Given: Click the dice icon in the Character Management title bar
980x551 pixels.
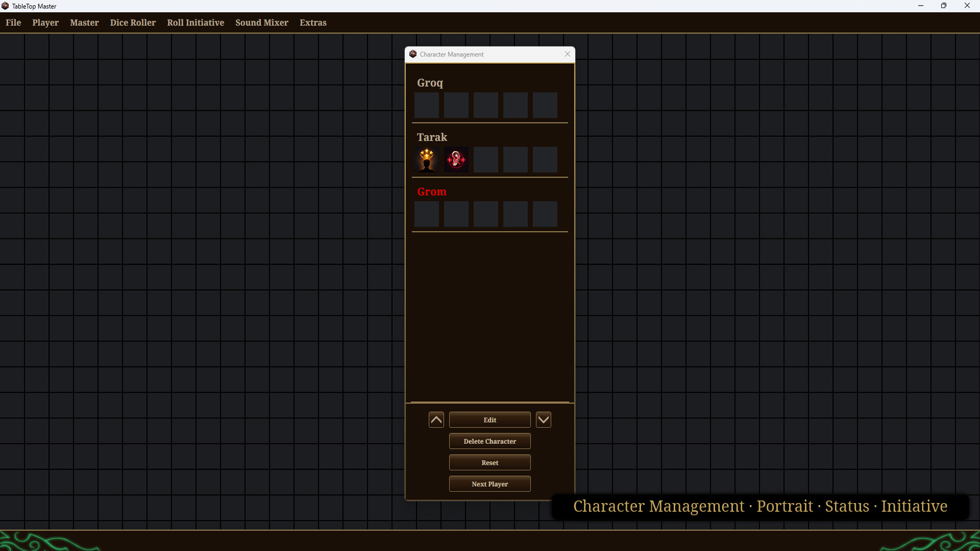Looking at the screenshot, I should 413,54.
